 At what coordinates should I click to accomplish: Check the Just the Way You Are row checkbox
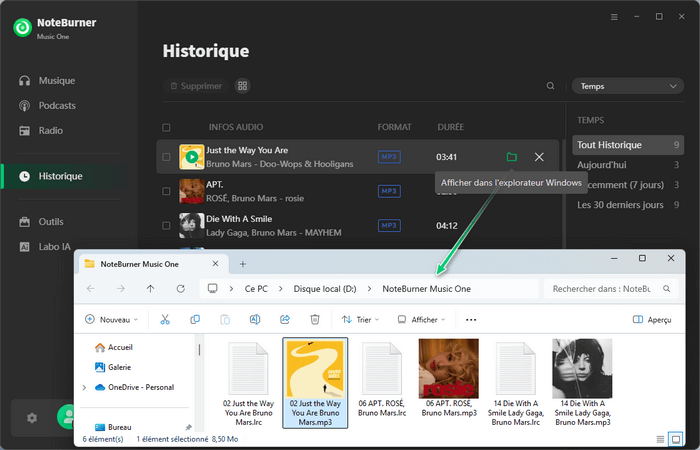tap(166, 157)
